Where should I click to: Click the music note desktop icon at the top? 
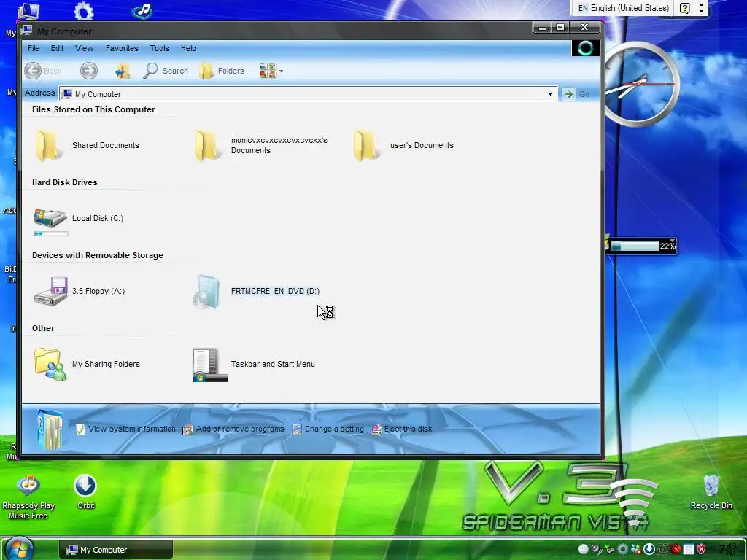point(142,10)
